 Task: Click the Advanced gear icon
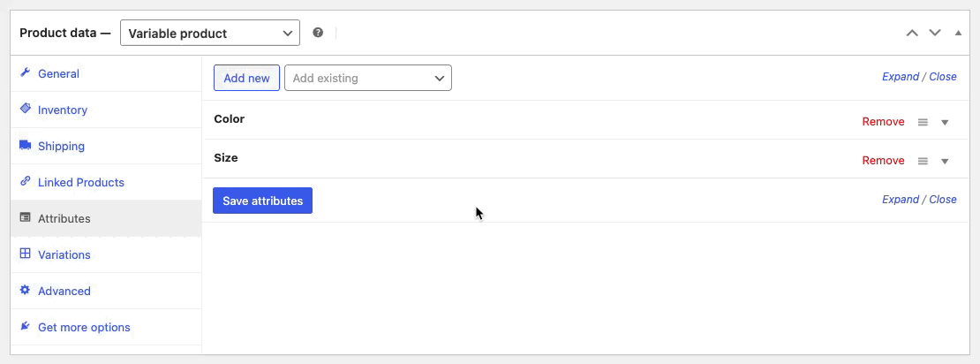(25, 290)
